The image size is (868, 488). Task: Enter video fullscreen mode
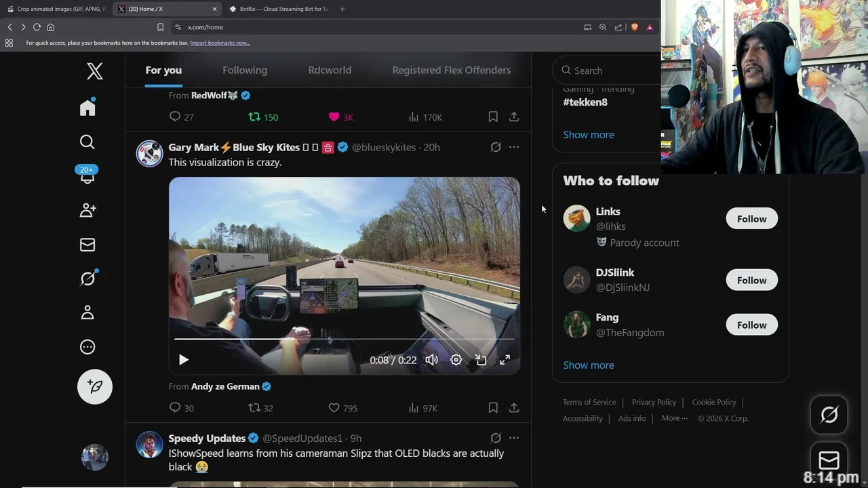[505, 360]
